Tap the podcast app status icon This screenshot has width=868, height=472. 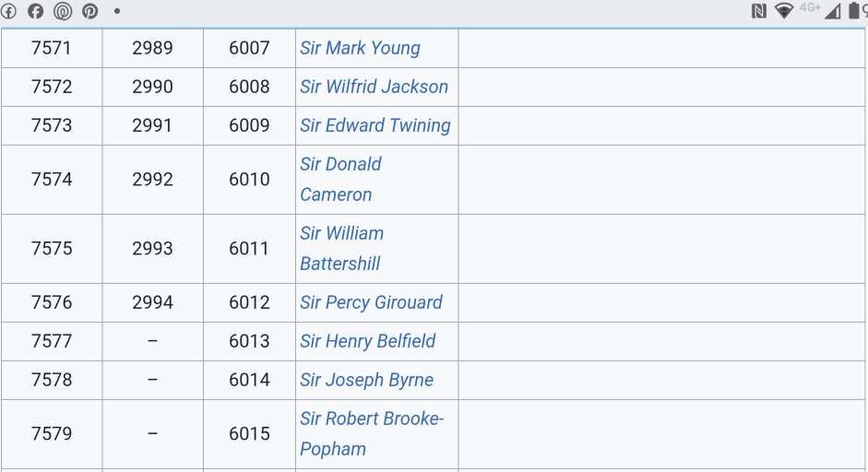(63, 11)
